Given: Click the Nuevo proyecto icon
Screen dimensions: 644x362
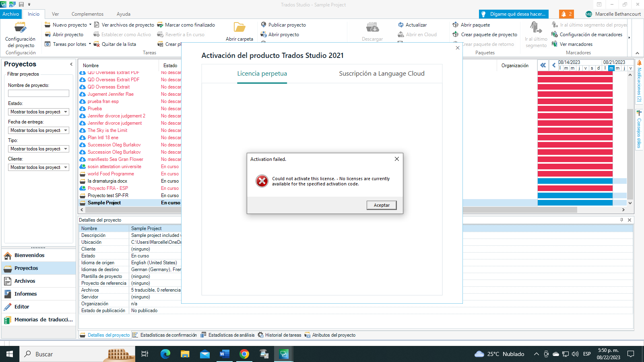Looking at the screenshot, I should 47,25.
